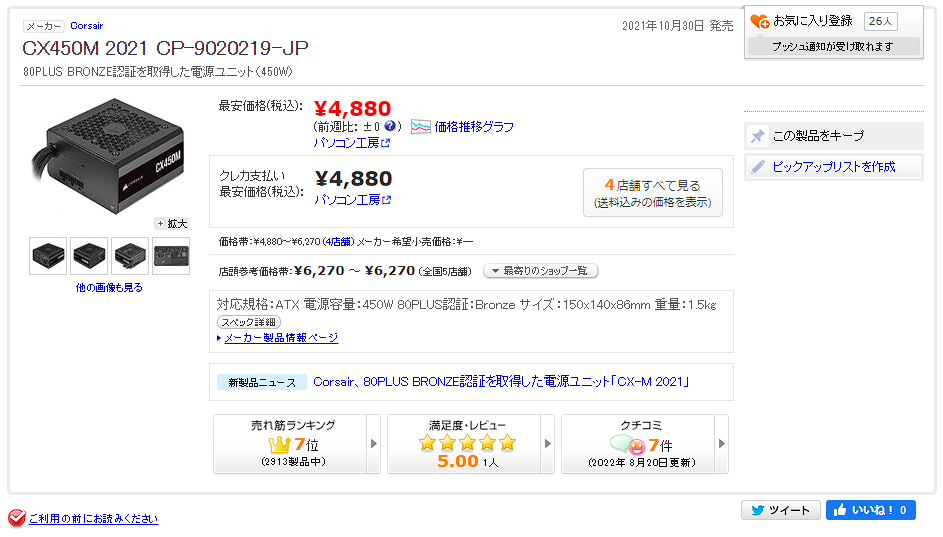Expand the kuchikomi comments panel arrow
The height and width of the screenshot is (537, 943).
tap(722, 444)
